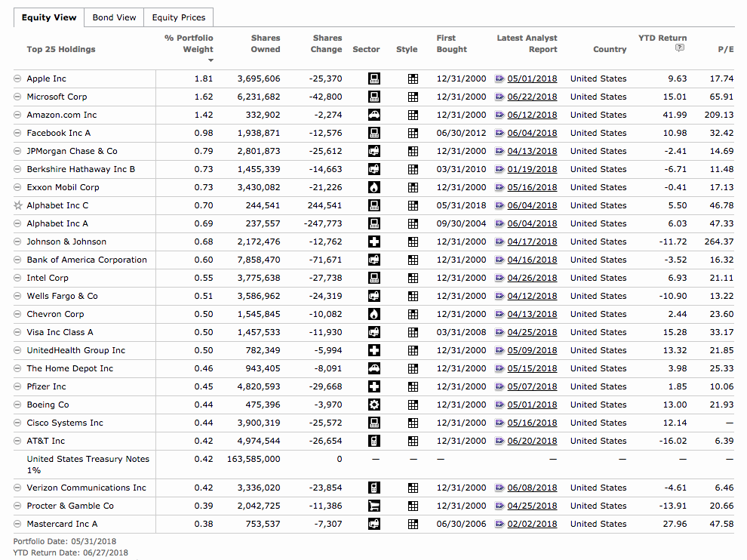Click the Bank of America shares owned 7,858,470
This screenshot has height=560, width=747.
[x=259, y=260]
